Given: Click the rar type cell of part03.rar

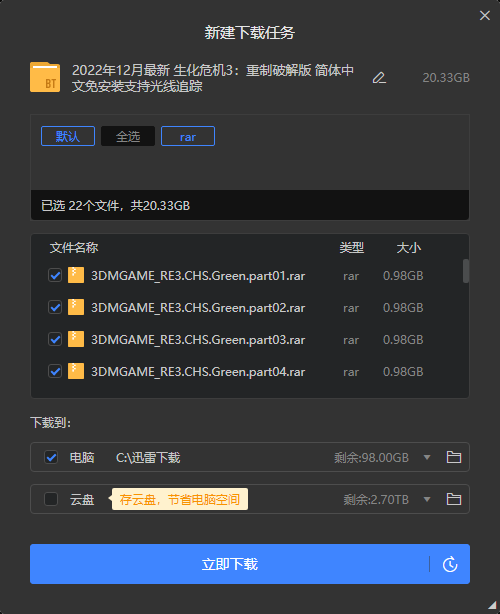Looking at the screenshot, I should tap(351, 340).
